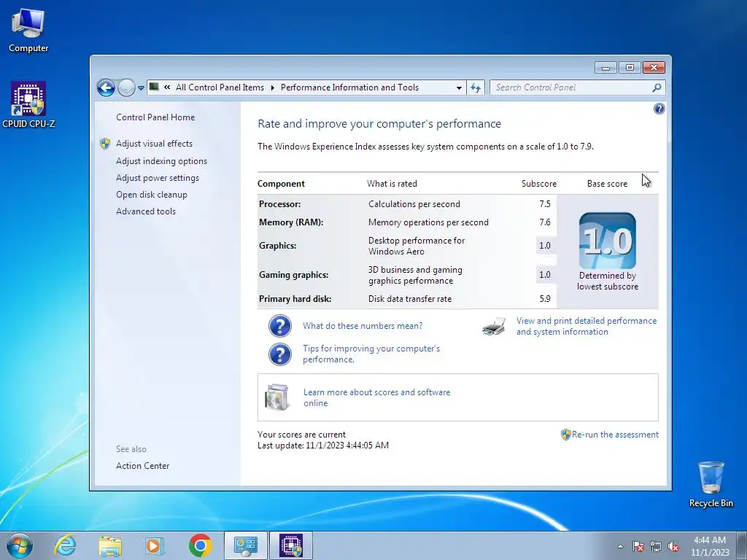
Task: Expand the breadcrumb arrow after All Control Panel Items
Action: (x=273, y=87)
